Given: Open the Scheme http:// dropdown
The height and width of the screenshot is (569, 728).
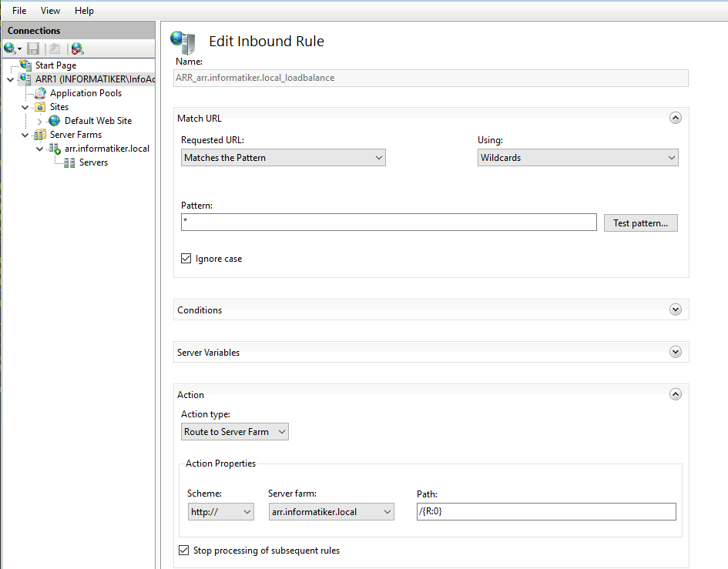Looking at the screenshot, I should click(221, 511).
